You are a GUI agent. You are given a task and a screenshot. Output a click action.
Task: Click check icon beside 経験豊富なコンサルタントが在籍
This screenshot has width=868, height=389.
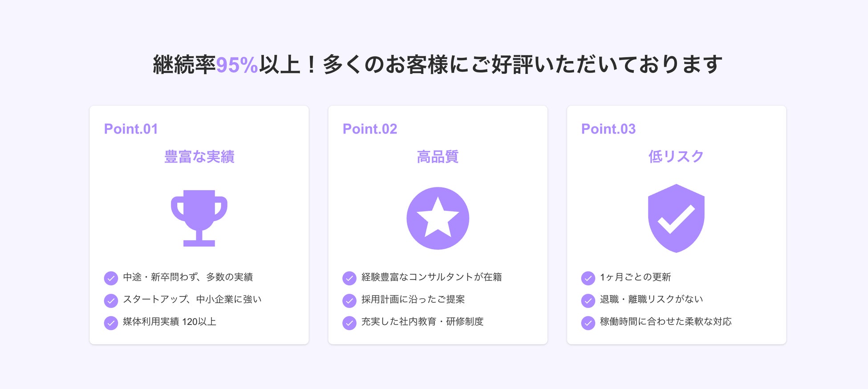349,278
